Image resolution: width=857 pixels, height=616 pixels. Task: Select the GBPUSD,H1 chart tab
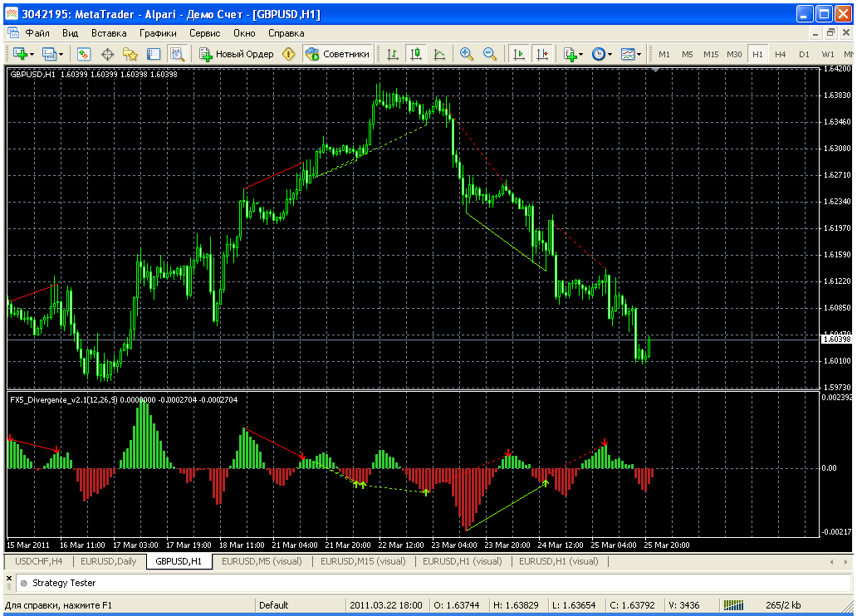pos(179,561)
